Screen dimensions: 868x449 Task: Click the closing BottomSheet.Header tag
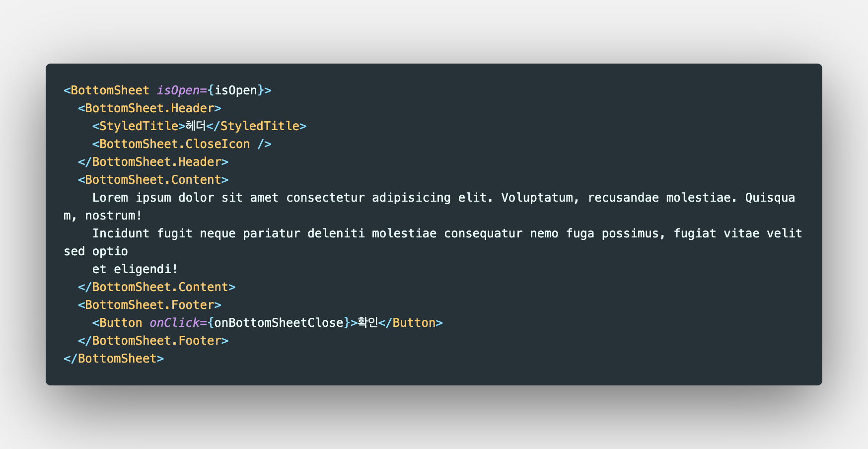[153, 162]
